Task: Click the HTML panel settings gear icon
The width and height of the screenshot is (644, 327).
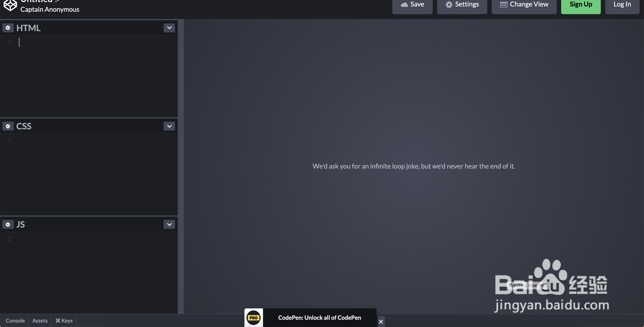Action: tap(7, 28)
